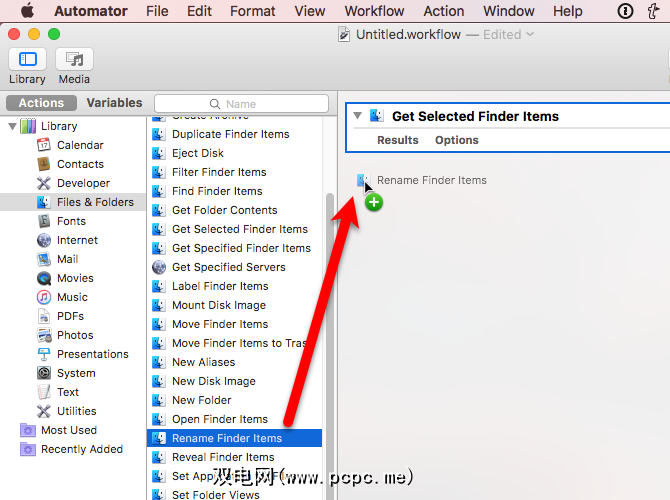Collapse the Get Selected Finder Items action
This screenshot has height=500, width=670.
tap(358, 115)
